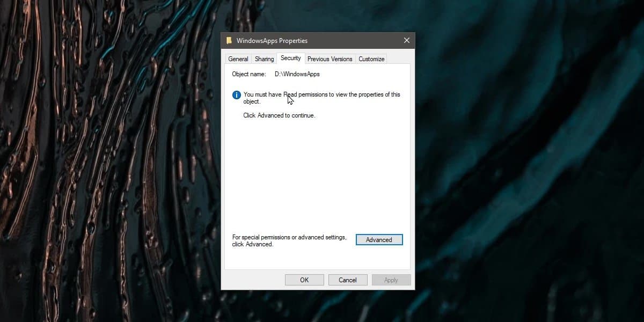Click the Cancel button
The width and height of the screenshot is (644, 322).
click(x=348, y=280)
